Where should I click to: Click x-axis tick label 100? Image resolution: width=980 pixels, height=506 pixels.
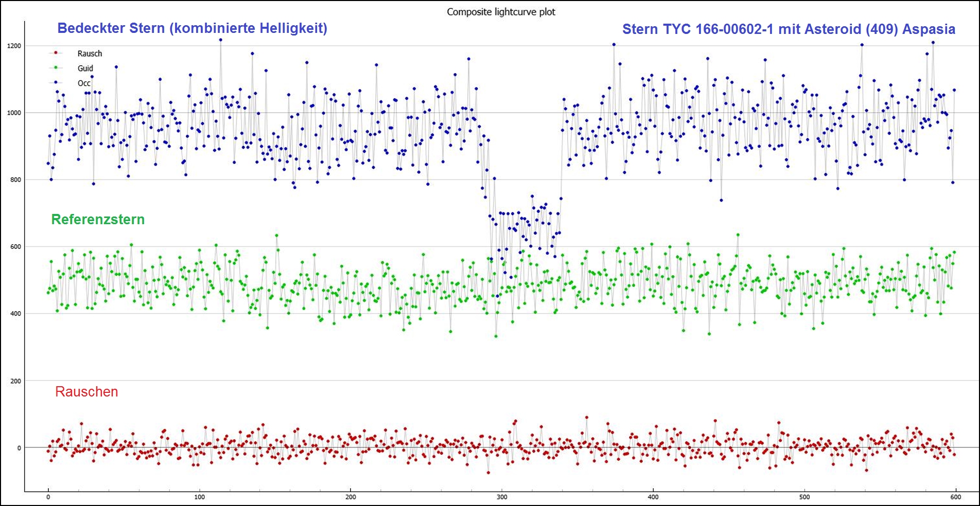tap(199, 497)
